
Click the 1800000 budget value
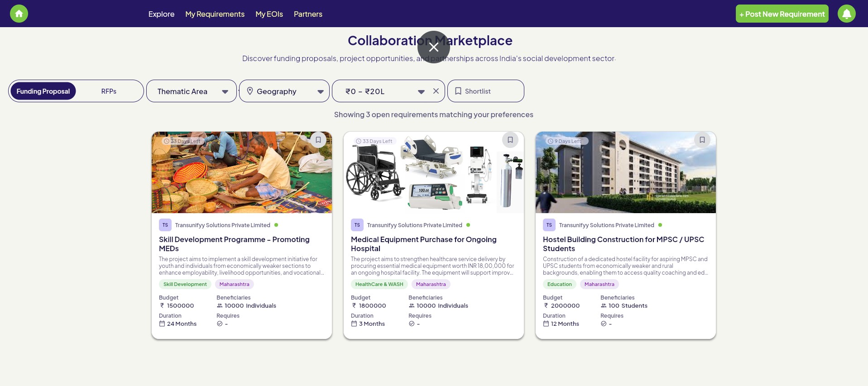(x=372, y=305)
